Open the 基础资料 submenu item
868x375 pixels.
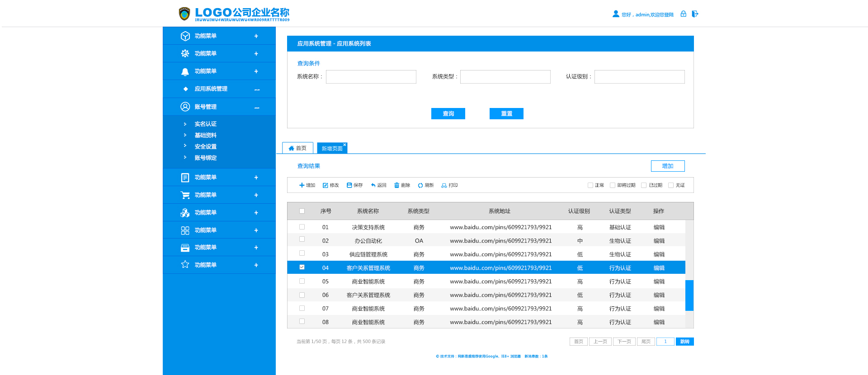pyautogui.click(x=206, y=135)
